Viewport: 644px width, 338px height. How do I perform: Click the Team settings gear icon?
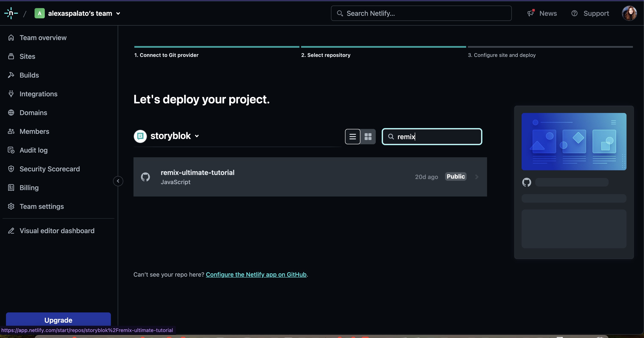[x=11, y=206]
